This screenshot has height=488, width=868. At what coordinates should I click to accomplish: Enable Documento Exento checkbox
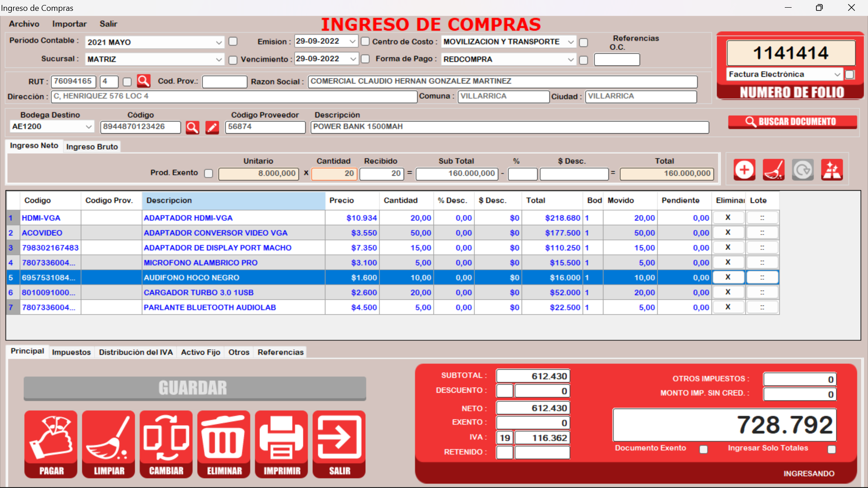703,449
